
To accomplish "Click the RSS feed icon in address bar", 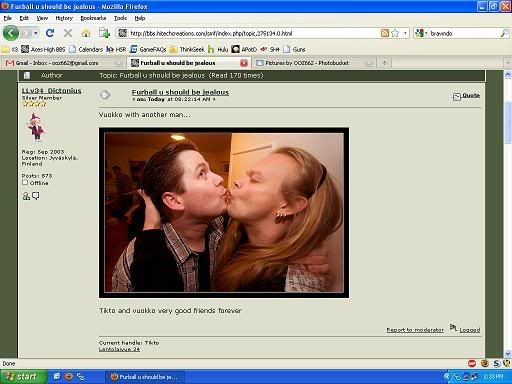I will [x=385, y=33].
